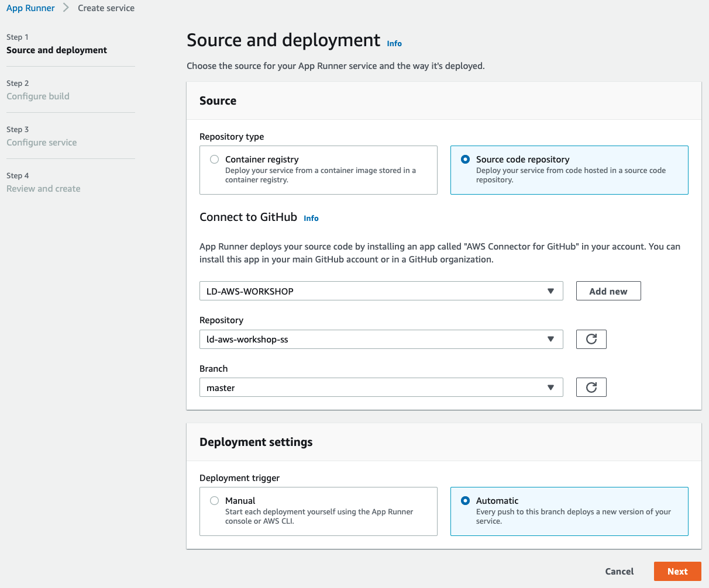The image size is (709, 588).
Task: Refresh the Branch list
Action: coord(591,388)
